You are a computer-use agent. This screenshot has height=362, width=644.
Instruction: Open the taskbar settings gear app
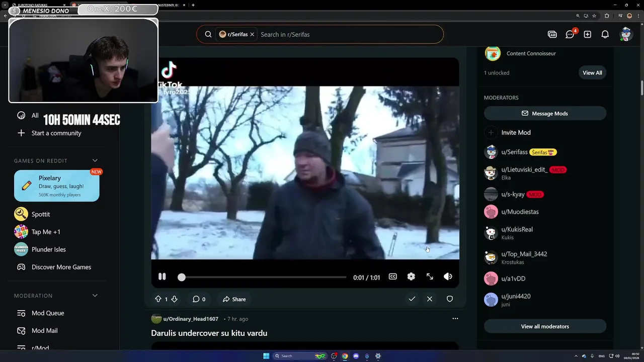pos(378,356)
